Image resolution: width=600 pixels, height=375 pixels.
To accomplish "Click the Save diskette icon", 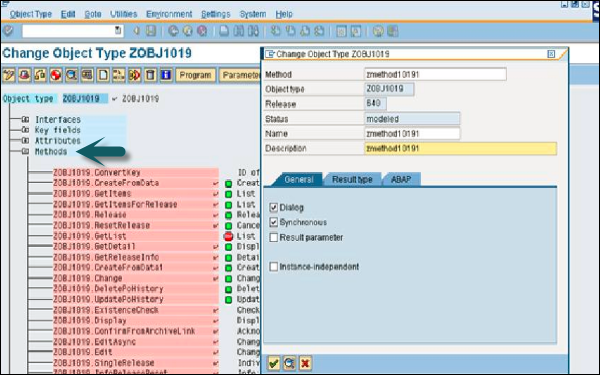I will 151,31.
